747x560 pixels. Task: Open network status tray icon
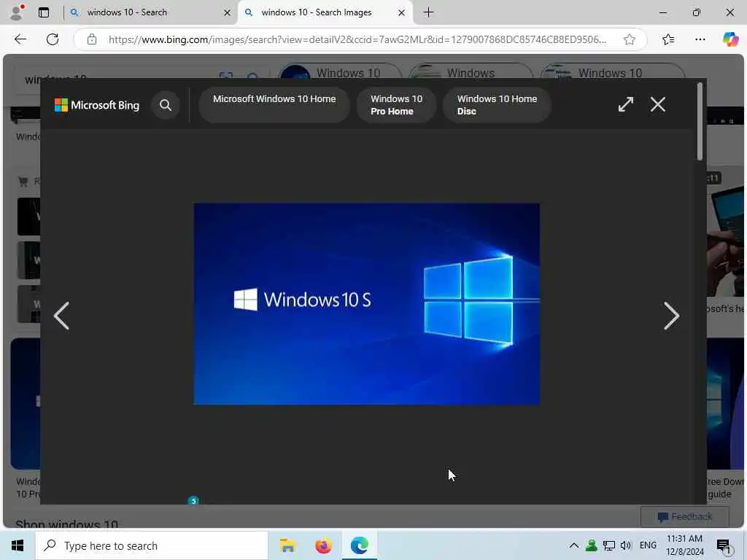point(608,545)
